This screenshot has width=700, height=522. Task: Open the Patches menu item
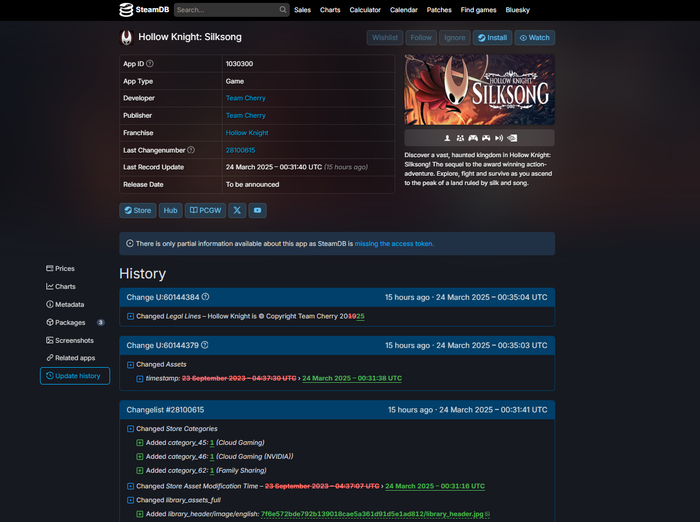pos(439,10)
